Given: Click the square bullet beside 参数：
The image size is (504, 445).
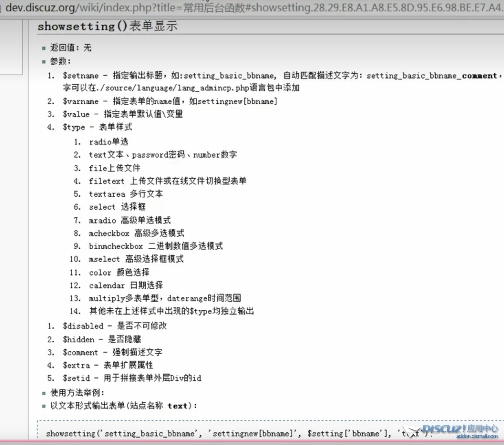Looking at the screenshot, I should point(43,61).
